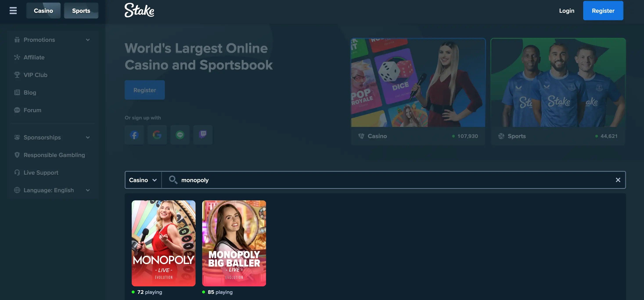The image size is (644, 300).
Task: Open the Casino search category dropdown
Action: point(143,180)
